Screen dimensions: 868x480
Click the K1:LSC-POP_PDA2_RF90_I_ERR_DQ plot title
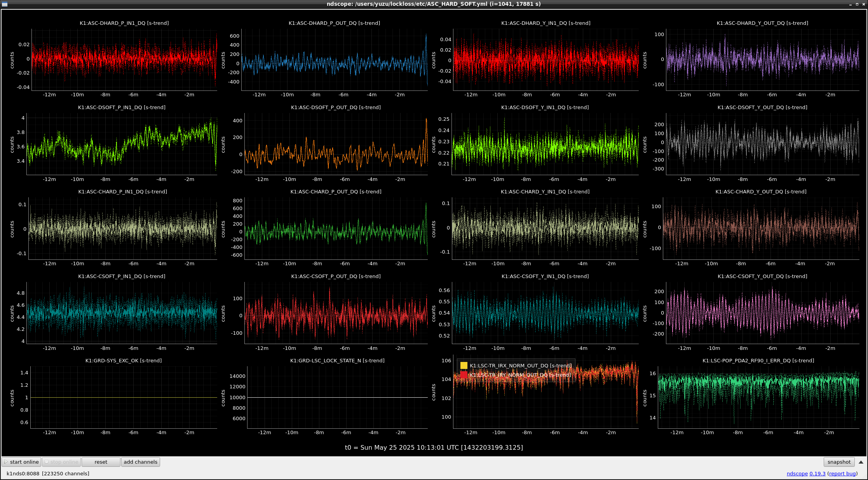(758, 361)
